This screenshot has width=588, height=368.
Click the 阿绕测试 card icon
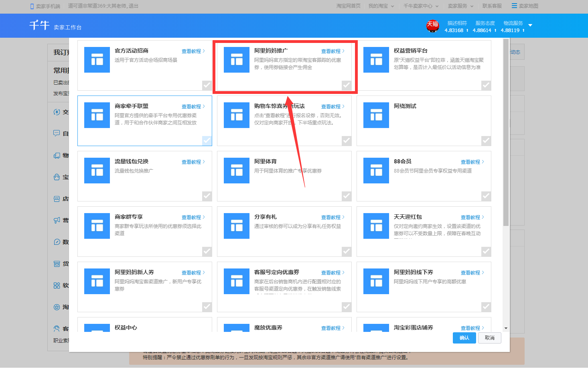[376, 115]
